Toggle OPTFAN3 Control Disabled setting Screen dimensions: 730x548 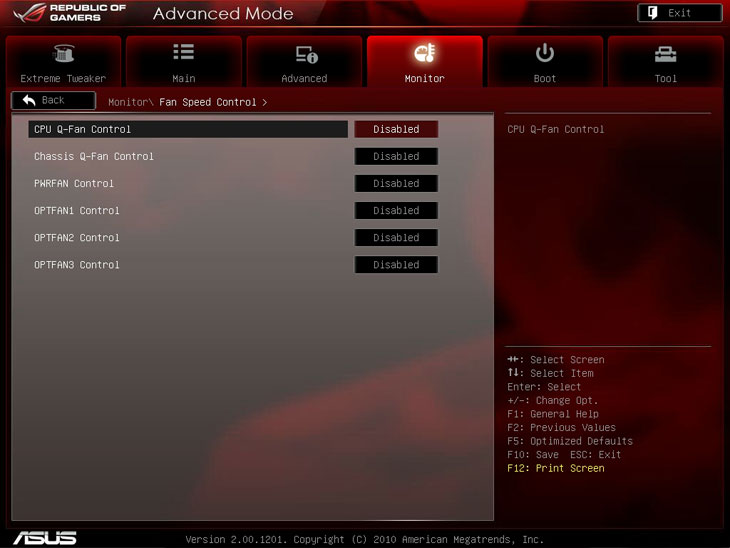pos(396,264)
